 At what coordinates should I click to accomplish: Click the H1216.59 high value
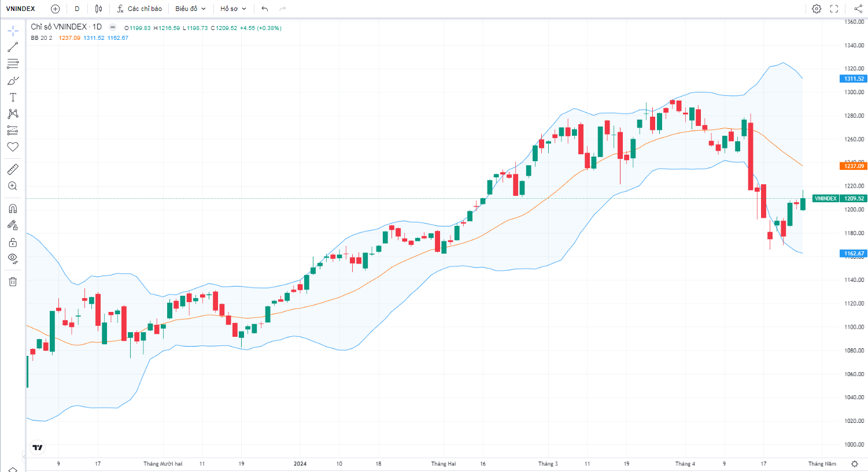tap(167, 28)
